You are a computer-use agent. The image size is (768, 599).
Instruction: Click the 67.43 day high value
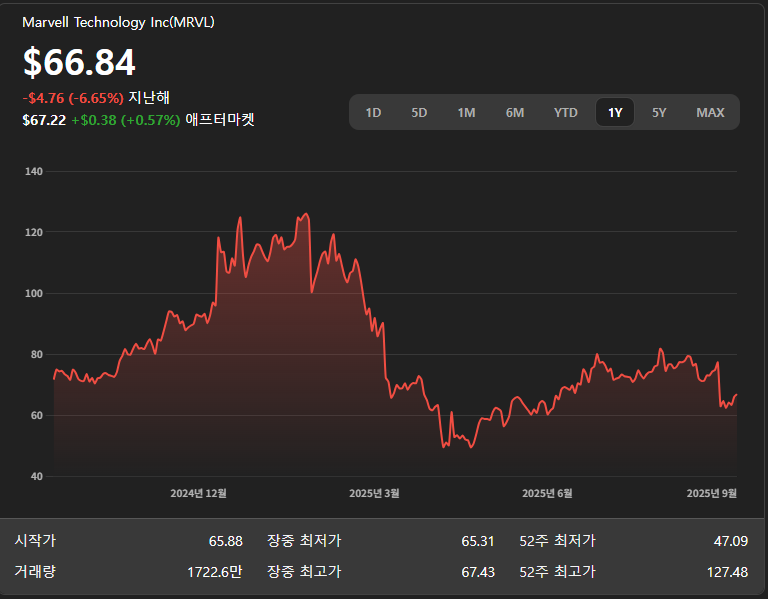tap(478, 572)
